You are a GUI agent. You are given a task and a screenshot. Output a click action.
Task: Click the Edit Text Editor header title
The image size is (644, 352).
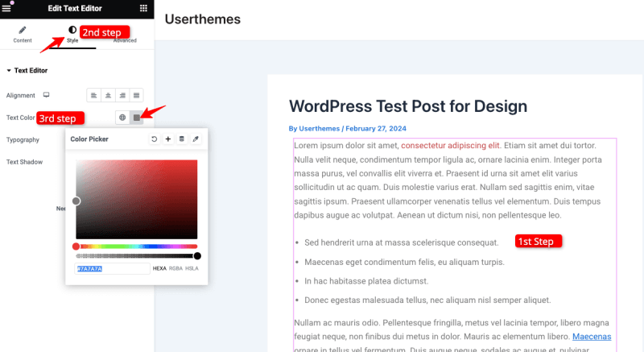coord(75,8)
